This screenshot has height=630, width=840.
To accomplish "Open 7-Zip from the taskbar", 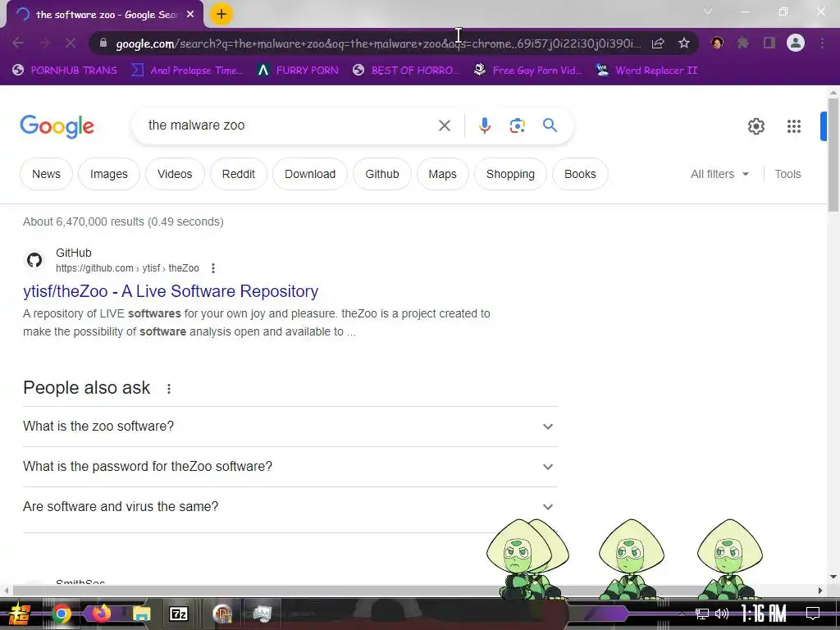I will point(178,614).
